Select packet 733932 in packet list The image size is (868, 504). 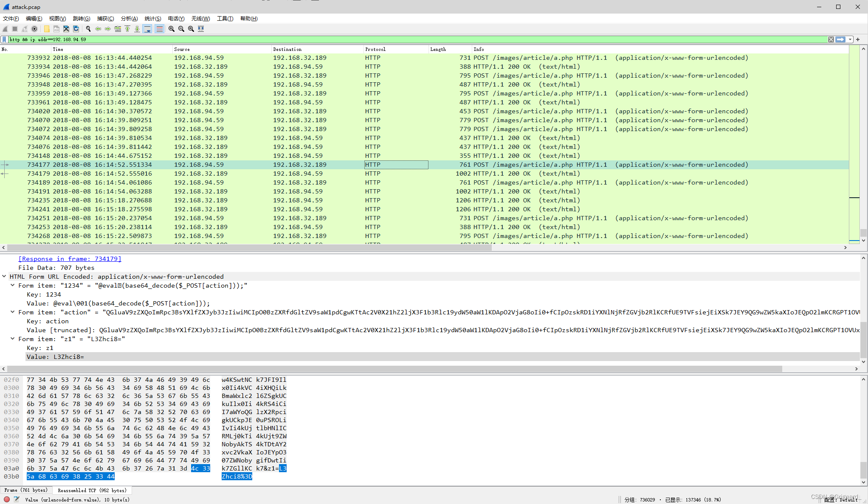tap(424, 58)
